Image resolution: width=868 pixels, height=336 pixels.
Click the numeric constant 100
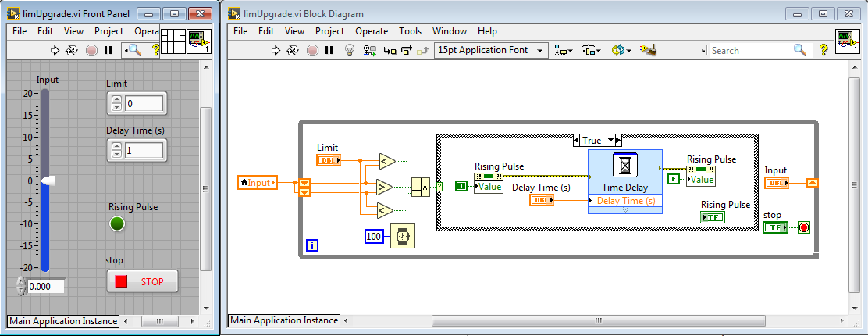tap(374, 237)
